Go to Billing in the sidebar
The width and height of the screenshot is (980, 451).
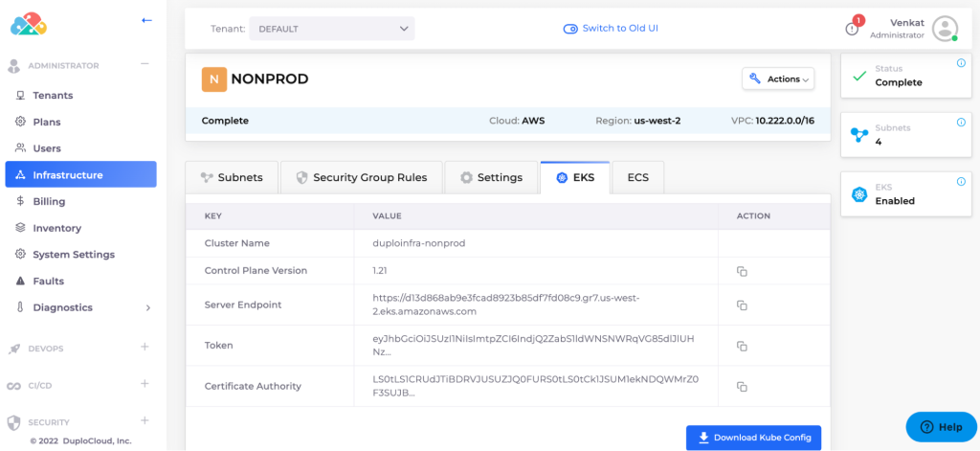coord(49,202)
